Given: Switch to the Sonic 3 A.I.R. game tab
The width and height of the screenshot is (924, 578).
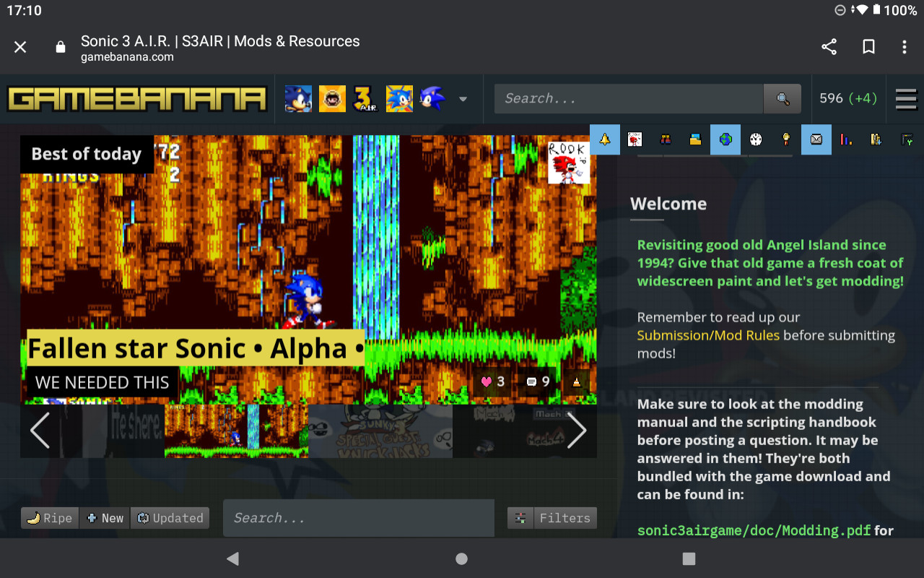Looking at the screenshot, I should 365,98.
